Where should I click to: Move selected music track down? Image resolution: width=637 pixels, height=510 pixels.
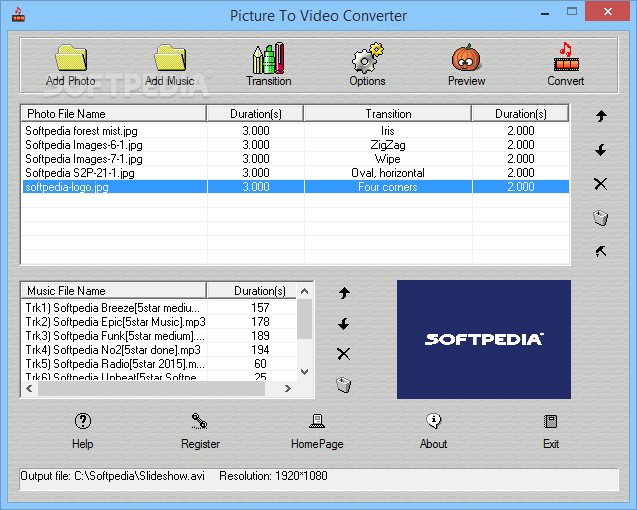coord(344,323)
